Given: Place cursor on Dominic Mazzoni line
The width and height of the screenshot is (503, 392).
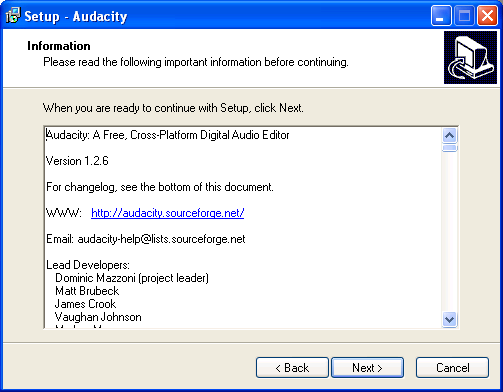Looking at the screenshot, I should click(132, 278).
